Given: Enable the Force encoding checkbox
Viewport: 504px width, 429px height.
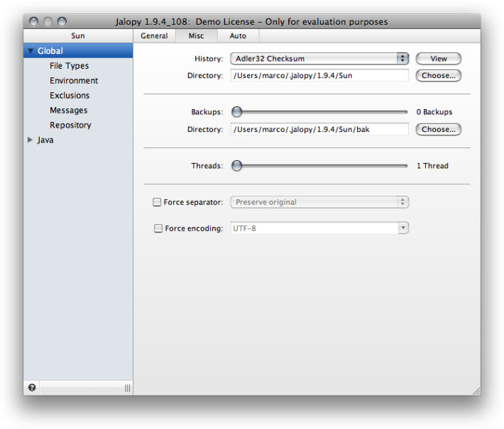Looking at the screenshot, I should tap(158, 228).
